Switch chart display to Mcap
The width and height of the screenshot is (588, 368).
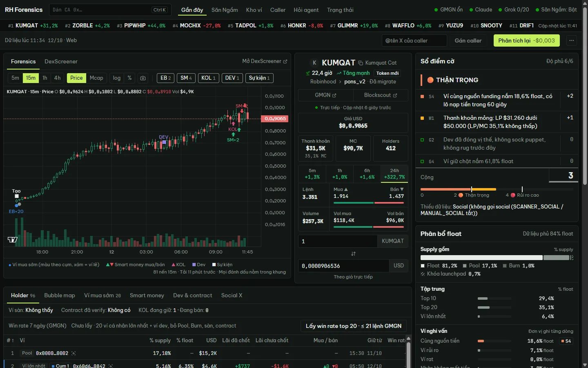point(96,78)
